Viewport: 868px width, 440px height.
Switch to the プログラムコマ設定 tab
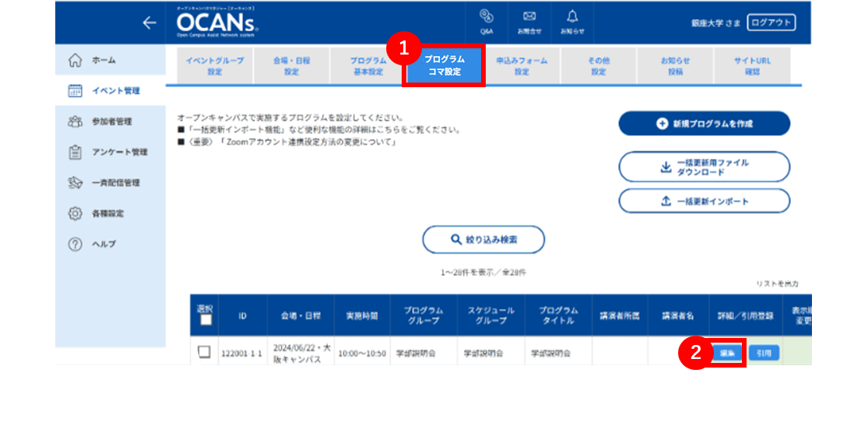coord(445,65)
